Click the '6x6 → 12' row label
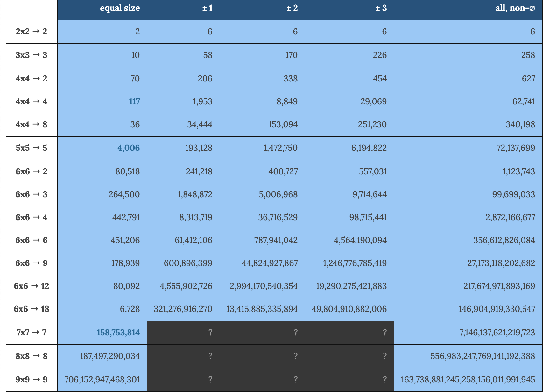Image resolution: width=543 pixels, height=392 pixels. pos(32,286)
